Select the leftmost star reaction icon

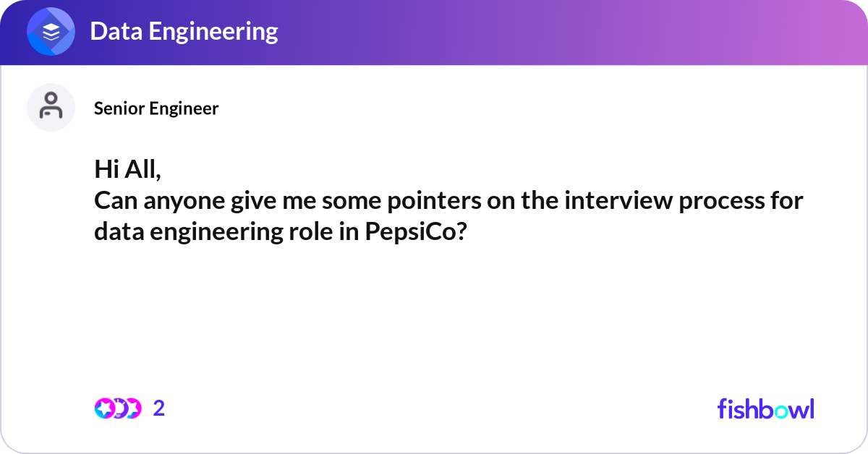click(x=104, y=408)
